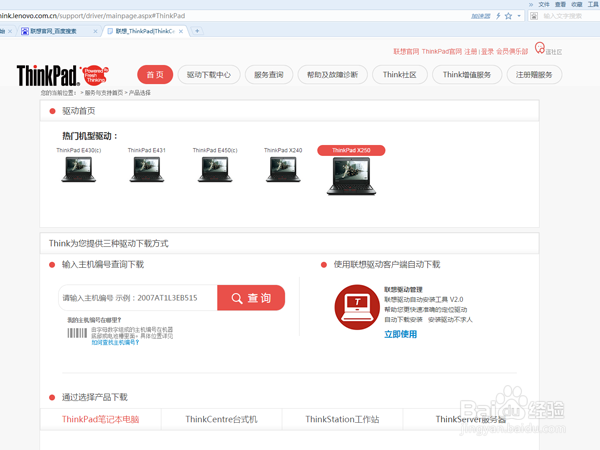Click the bookmark star icon
Screen dimensions: 600x450
click(x=508, y=16)
